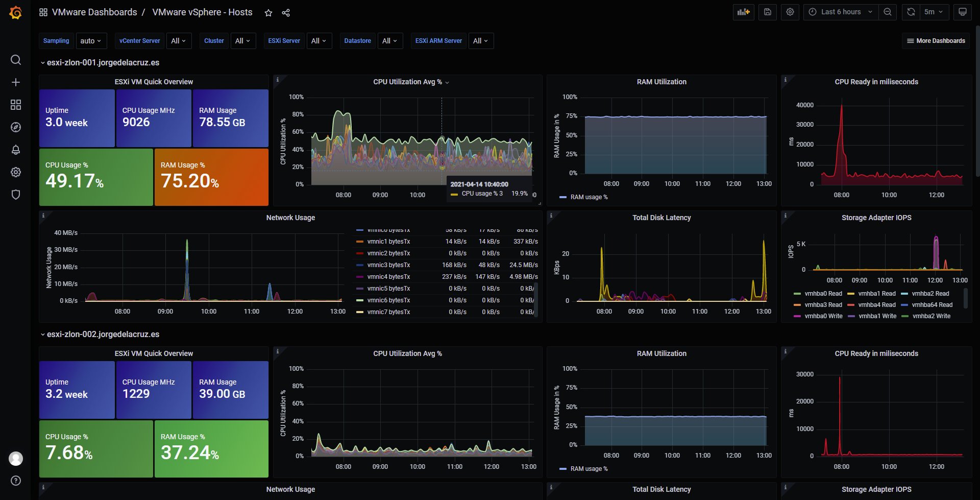Image resolution: width=980 pixels, height=500 pixels.
Task: Open the vCenter Server All dropdown
Action: tap(179, 41)
